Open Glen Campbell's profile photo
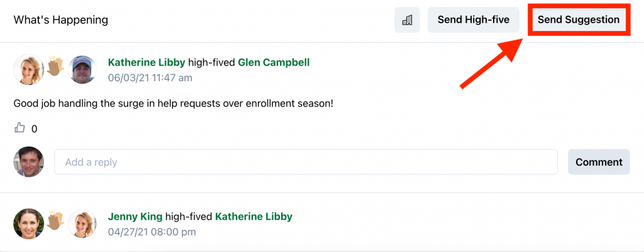The height and width of the screenshot is (252, 644). [82, 70]
